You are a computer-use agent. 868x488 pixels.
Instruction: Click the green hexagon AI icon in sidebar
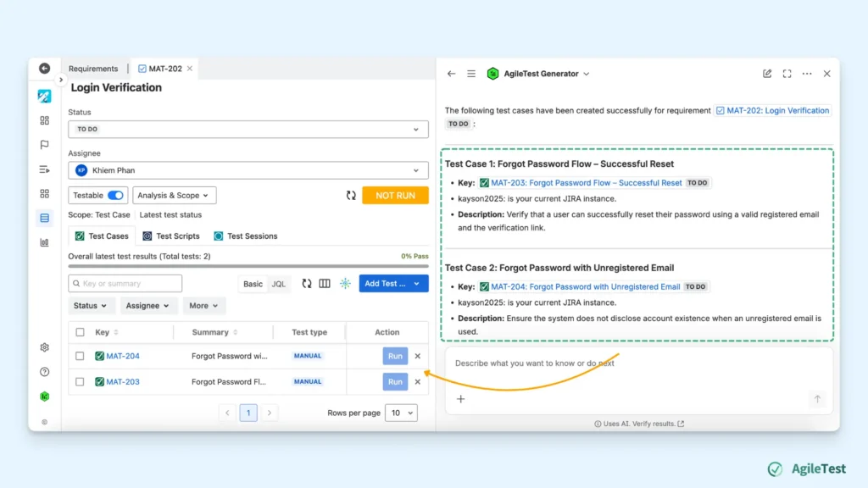44,396
